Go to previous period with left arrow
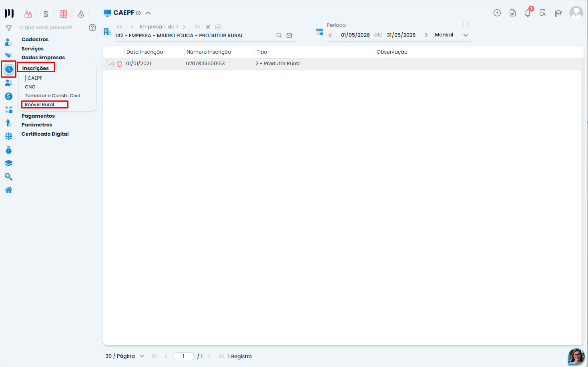 click(330, 35)
